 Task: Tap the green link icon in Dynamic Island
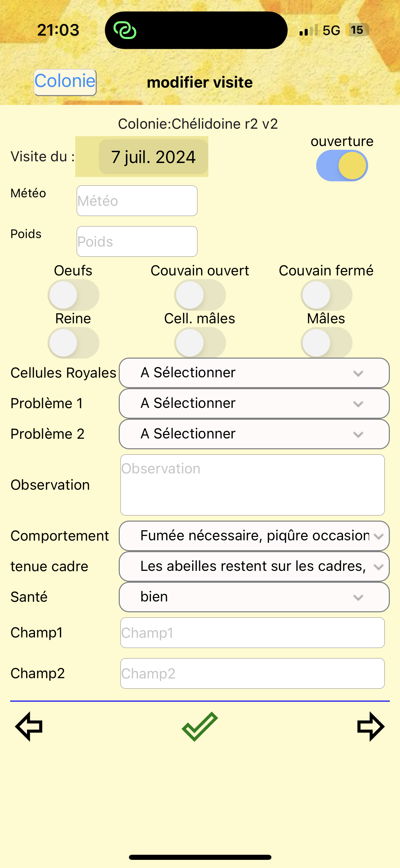(125, 31)
